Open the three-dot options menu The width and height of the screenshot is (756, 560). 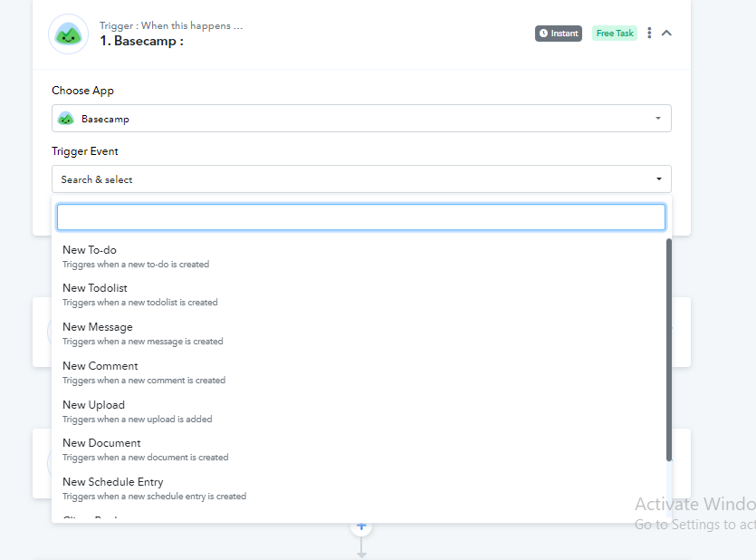[649, 33]
